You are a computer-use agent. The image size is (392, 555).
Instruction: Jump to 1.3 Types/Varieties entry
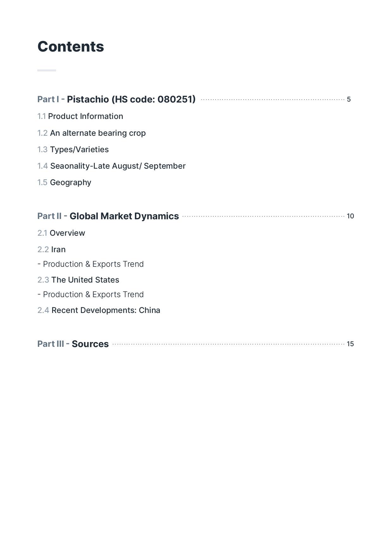73,150
